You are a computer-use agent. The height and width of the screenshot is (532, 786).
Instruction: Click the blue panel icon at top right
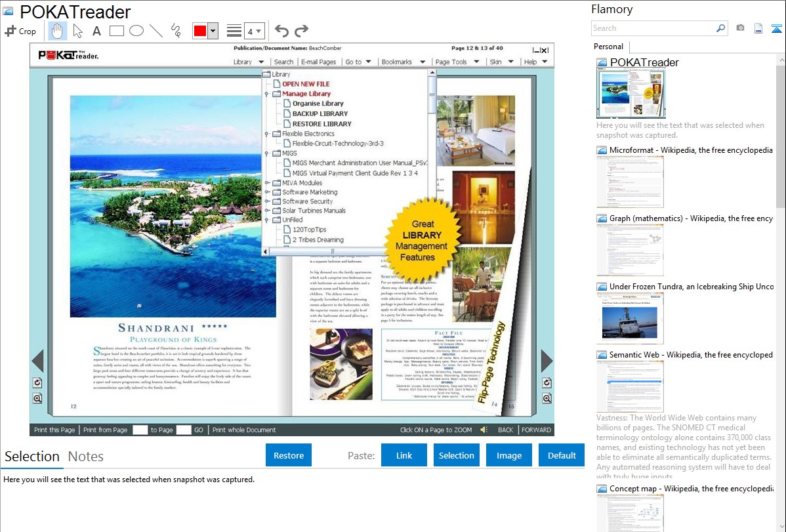(776, 29)
